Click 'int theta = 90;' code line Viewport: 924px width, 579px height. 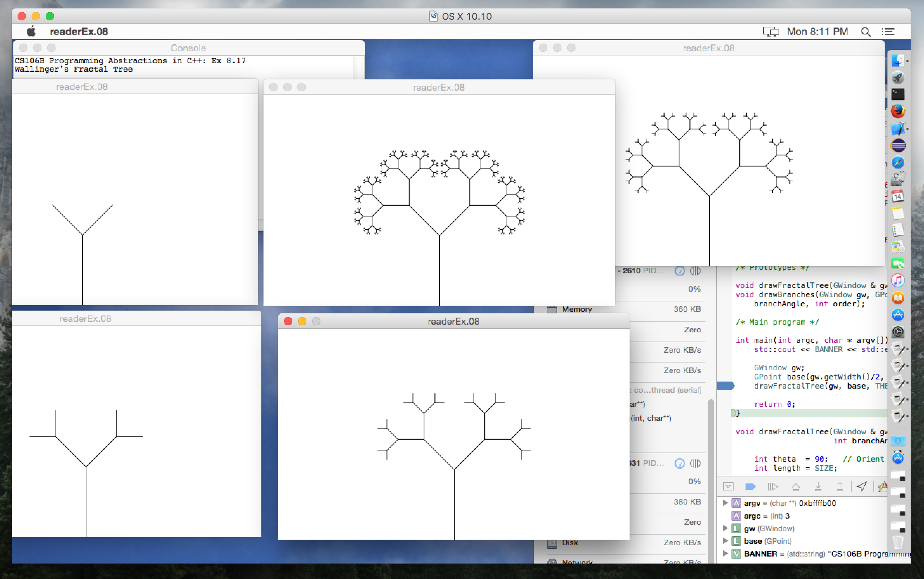click(x=791, y=459)
